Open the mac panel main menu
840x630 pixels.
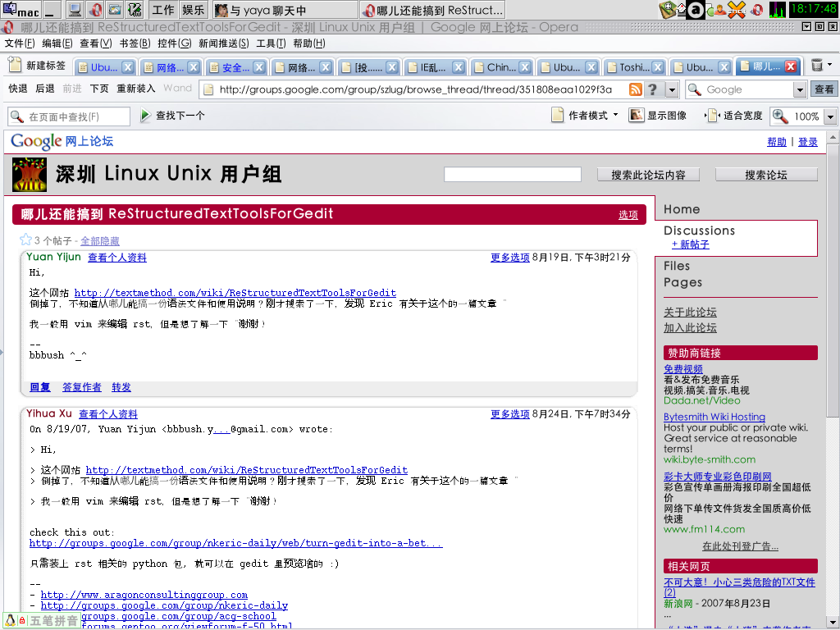[x=21, y=10]
